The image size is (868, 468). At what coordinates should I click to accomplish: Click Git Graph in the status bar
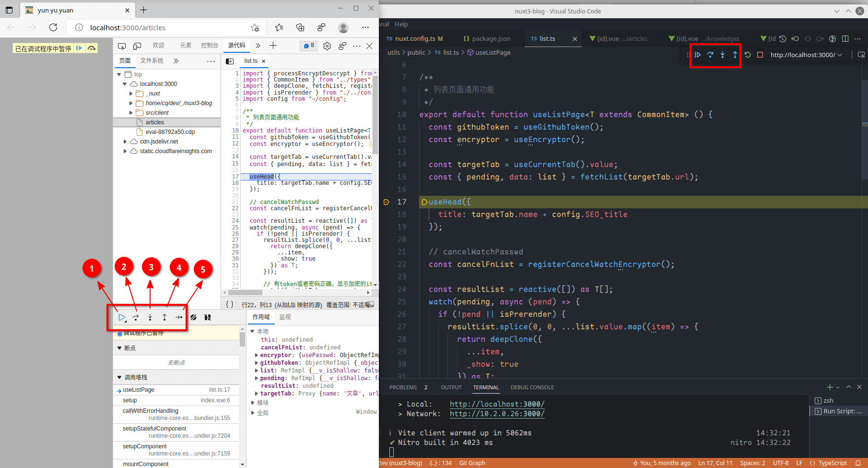(472, 463)
